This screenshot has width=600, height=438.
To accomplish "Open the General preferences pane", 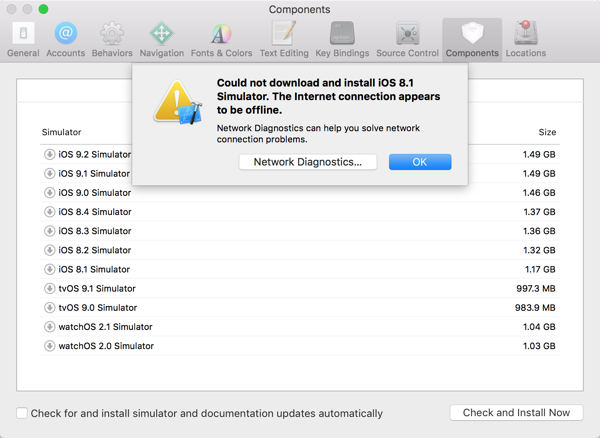I will (23, 38).
